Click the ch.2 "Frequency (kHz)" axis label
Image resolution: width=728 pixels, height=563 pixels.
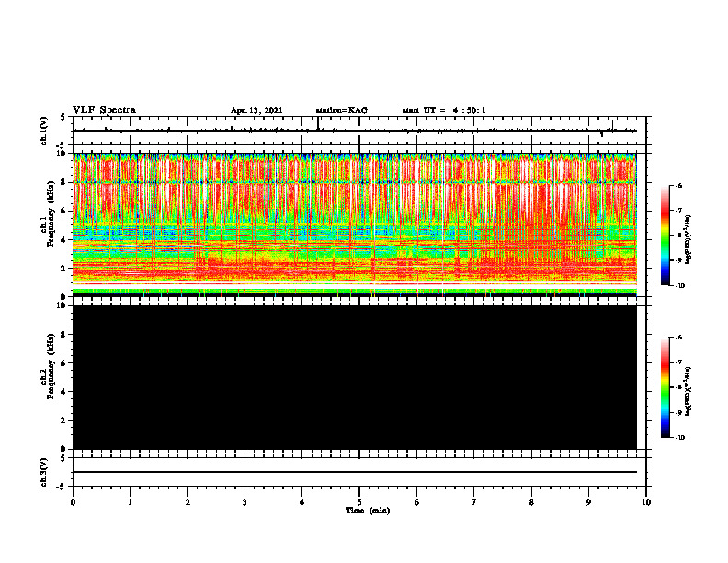(51, 366)
